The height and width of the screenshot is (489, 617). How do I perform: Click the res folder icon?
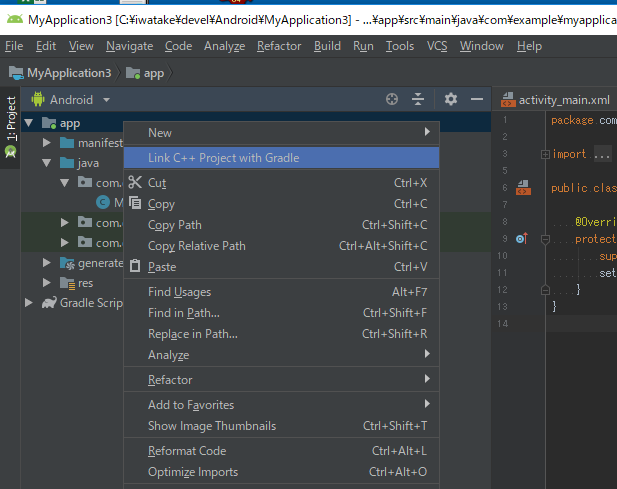point(67,283)
